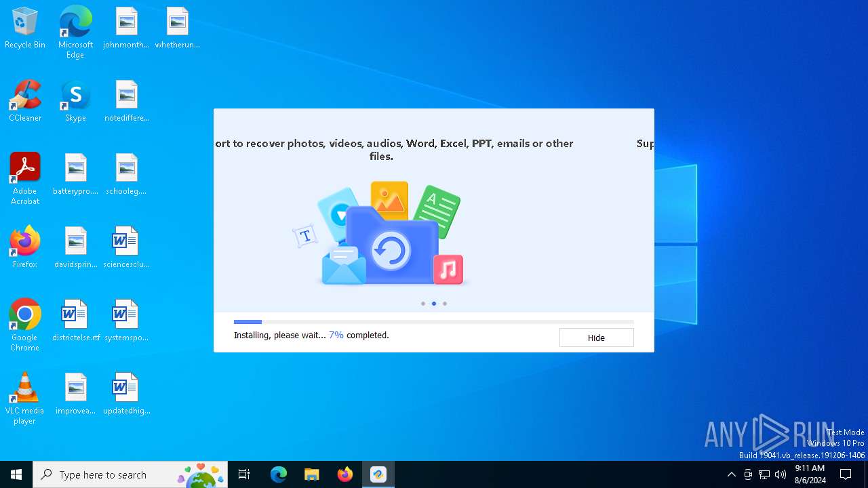Click the Hide button in installer
868x488 pixels.
click(596, 338)
